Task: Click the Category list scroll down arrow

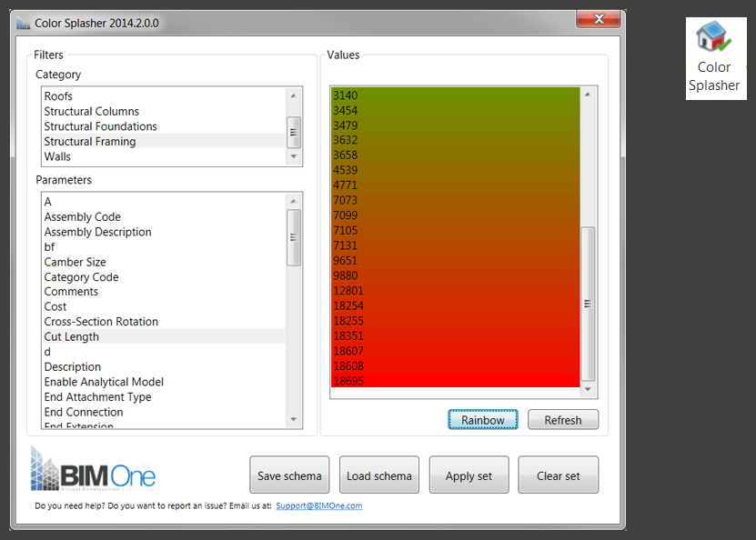Action: tap(293, 156)
